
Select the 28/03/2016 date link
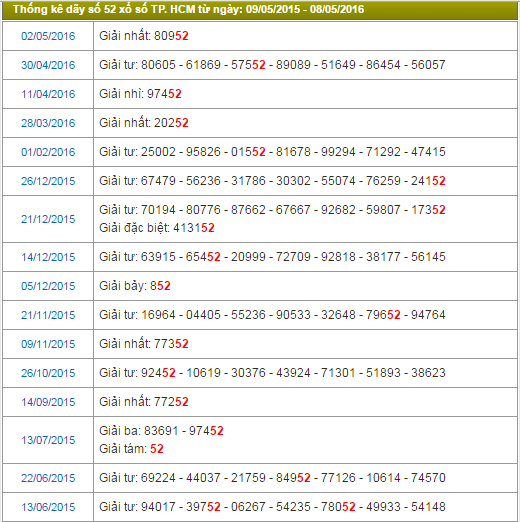48,123
